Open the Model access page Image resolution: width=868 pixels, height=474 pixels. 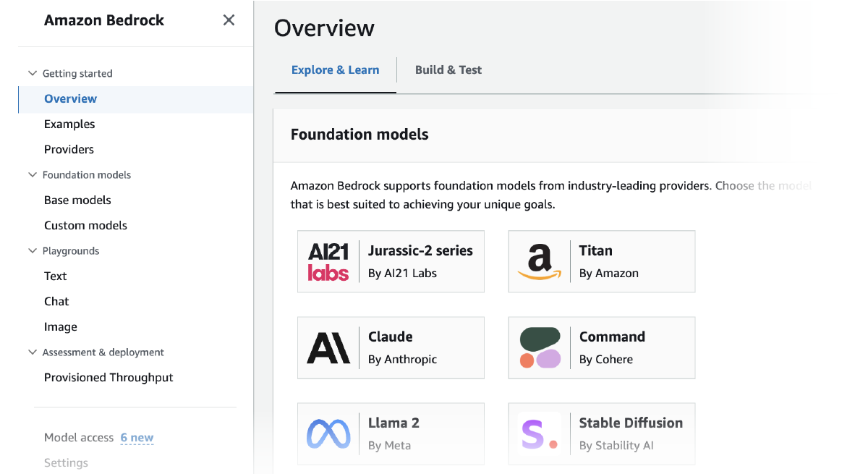tap(79, 438)
